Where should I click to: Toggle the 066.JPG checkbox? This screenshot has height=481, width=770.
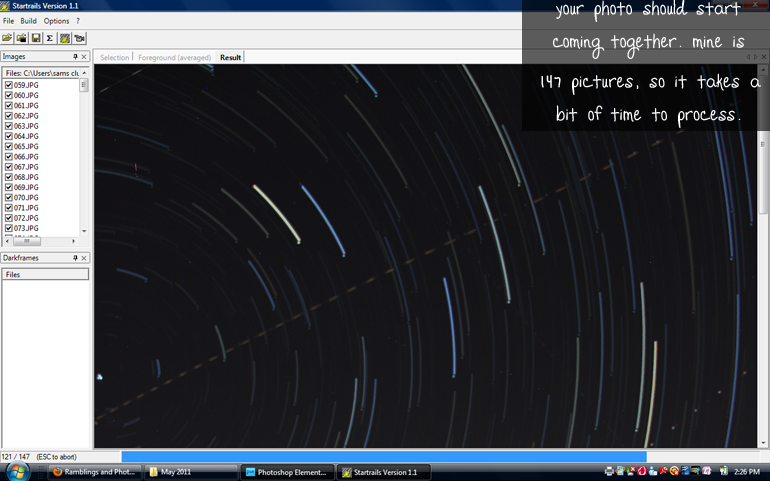pos(8,157)
